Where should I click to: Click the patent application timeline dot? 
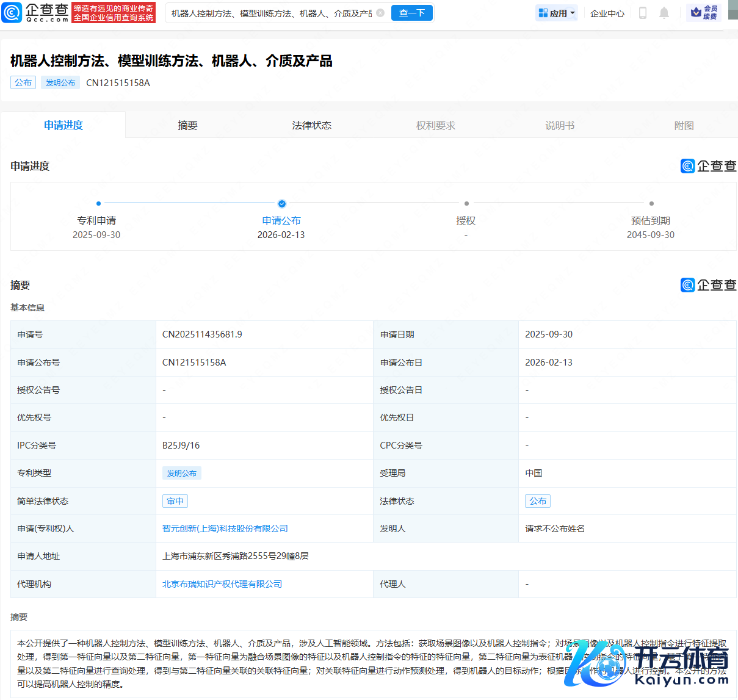98,204
